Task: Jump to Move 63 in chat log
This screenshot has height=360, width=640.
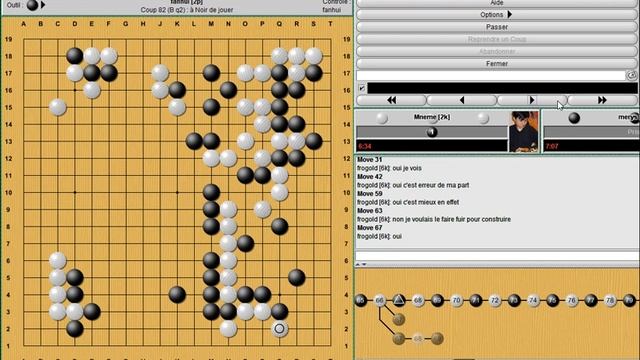Action: pos(369,211)
